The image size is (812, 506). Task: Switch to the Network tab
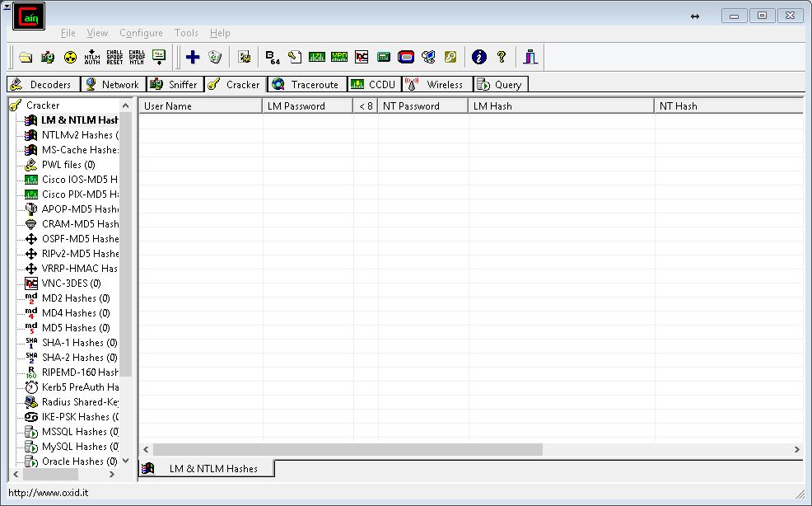click(114, 85)
